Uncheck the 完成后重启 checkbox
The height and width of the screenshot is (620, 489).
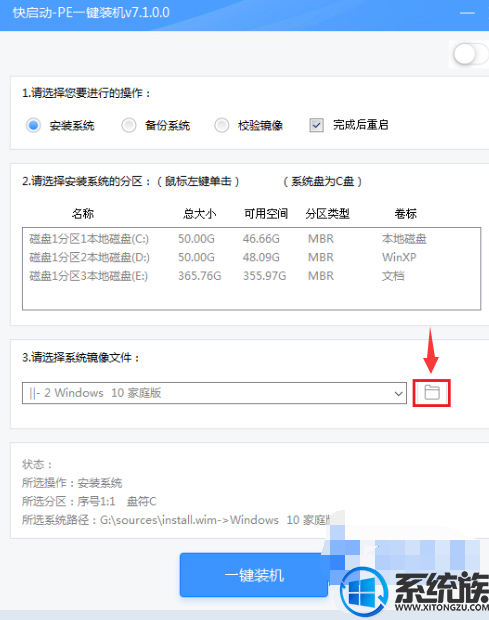[316, 125]
